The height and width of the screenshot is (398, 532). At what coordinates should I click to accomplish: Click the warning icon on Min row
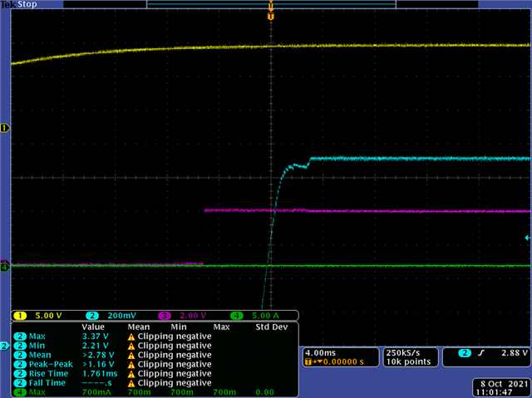(131, 346)
